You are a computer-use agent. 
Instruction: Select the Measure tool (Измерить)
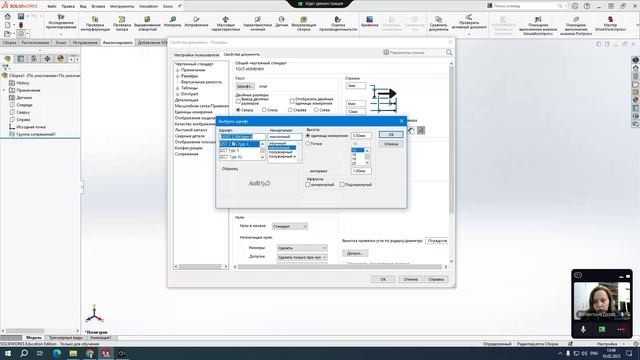tap(173, 22)
